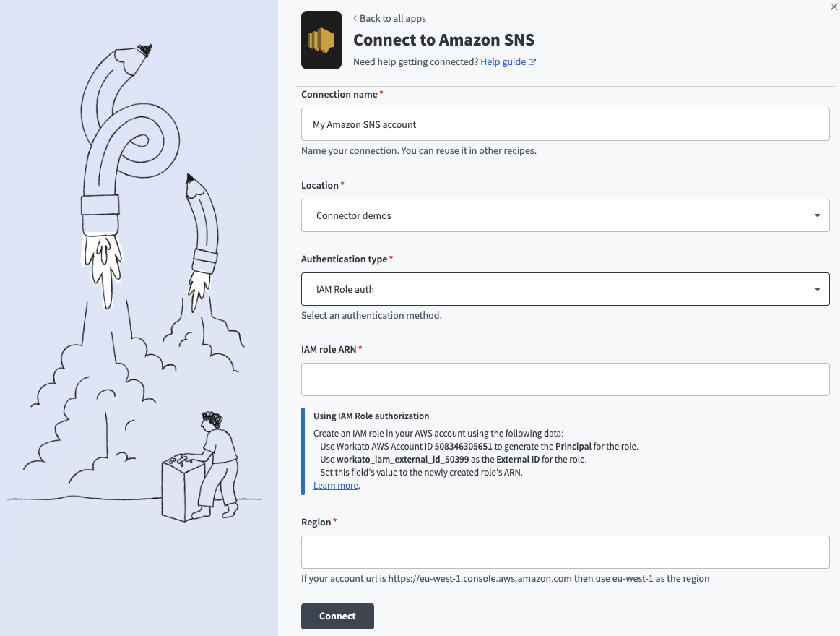Open the Help guide link

pyautogui.click(x=503, y=62)
